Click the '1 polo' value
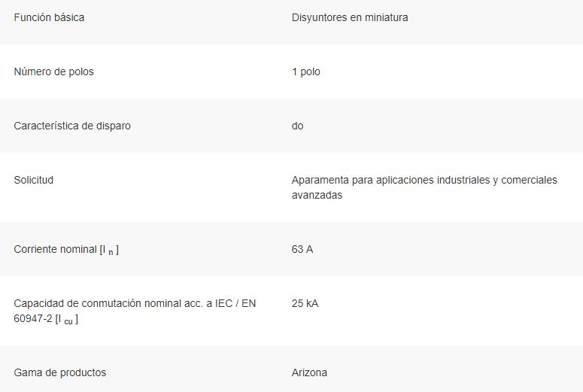The width and height of the screenshot is (583, 392). pyautogui.click(x=306, y=71)
